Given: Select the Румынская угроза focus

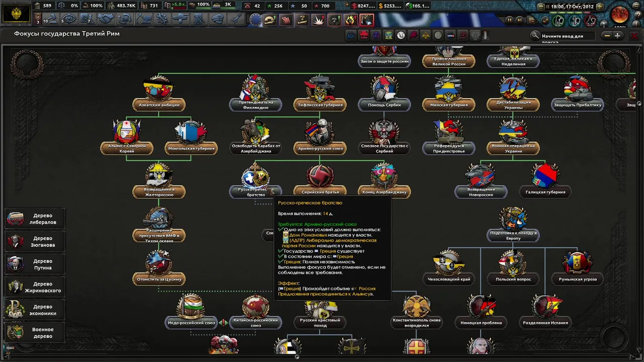Looking at the screenshot, I should pyautogui.click(x=578, y=268).
